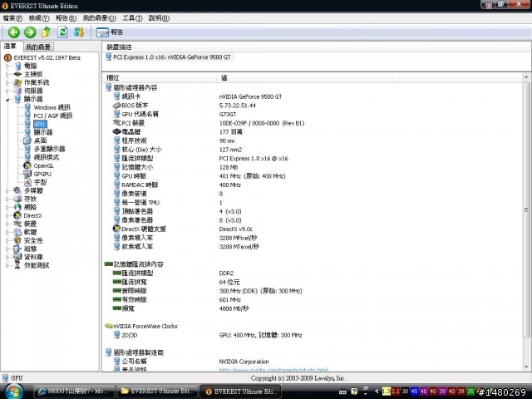532x399 pixels.
Task: Open the EVEREST folder taskbar button
Action: click(x=158, y=392)
